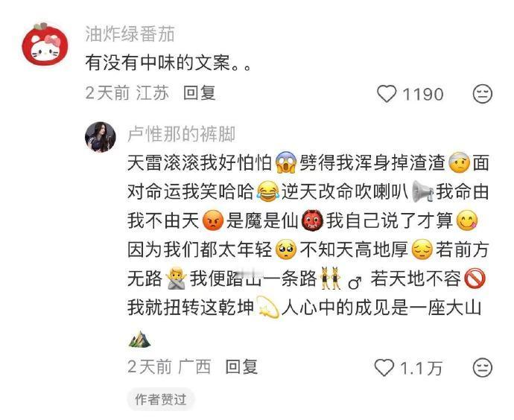Open username 油炸绿番茄

click(130, 34)
